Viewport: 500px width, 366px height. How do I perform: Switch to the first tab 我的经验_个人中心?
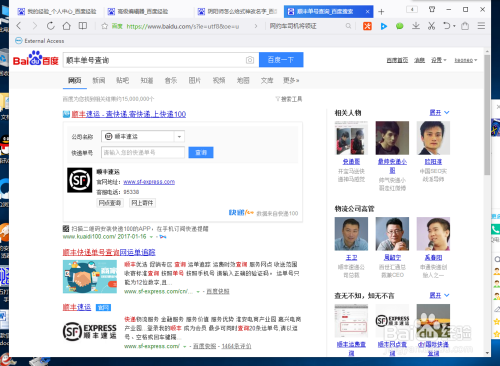[x=57, y=12]
